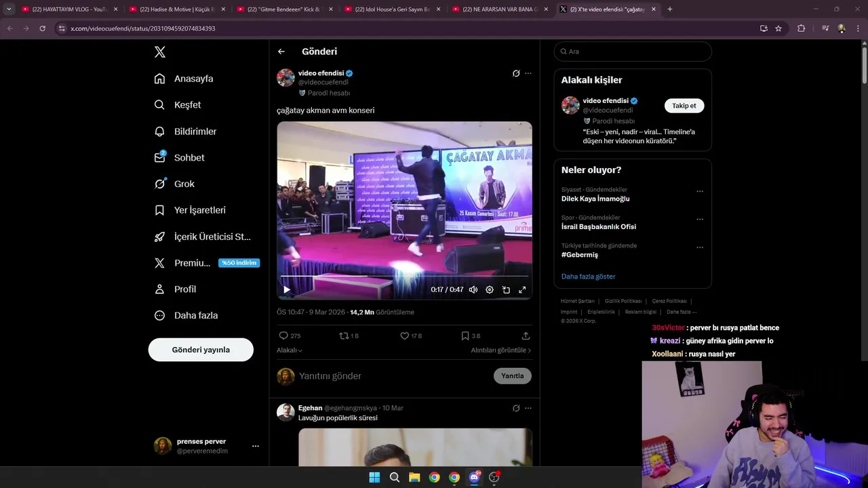Enter fullscreen on the video
Screen dimensions: 868x488
click(522, 289)
